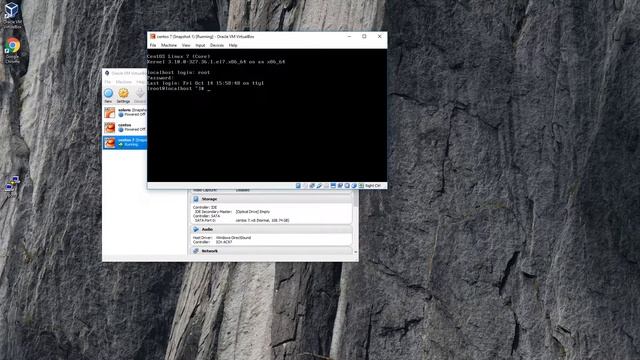Open Machine menu in VirtualBox Manager window
This screenshot has width=640, height=360.
tap(124, 82)
